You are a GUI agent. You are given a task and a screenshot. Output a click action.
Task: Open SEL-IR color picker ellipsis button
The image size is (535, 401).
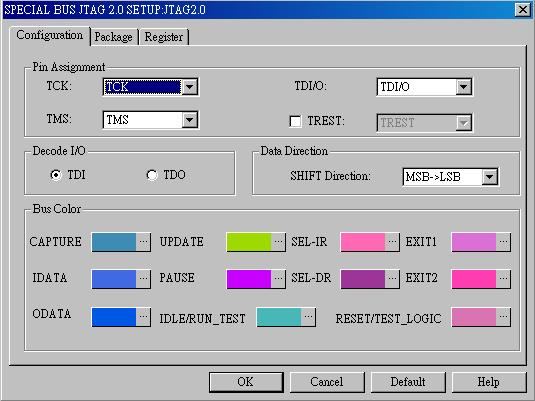coord(392,242)
